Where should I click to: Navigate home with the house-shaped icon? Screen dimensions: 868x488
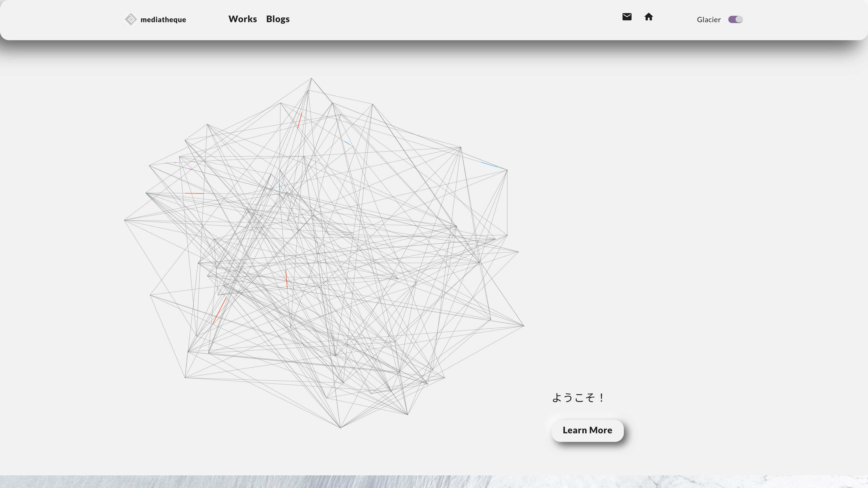[x=649, y=17]
